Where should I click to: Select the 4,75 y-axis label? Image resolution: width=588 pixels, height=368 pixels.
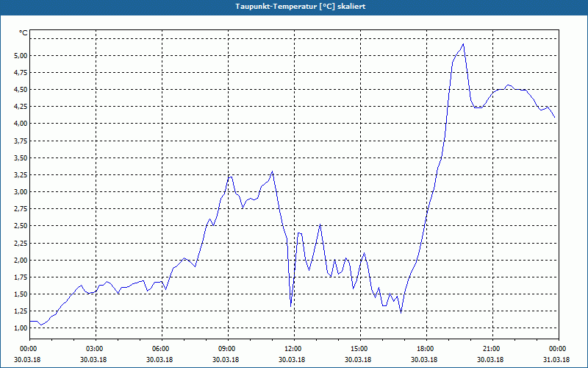pos(21,72)
